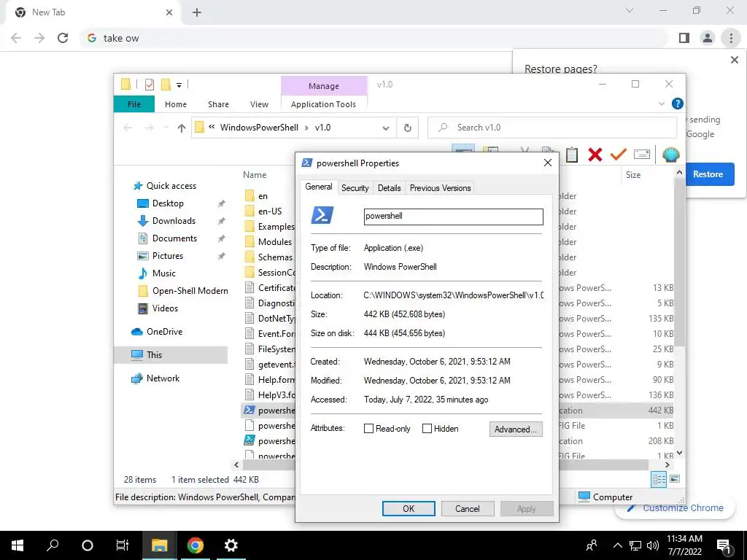Open the Application Tools ribbon tab

tap(323, 104)
